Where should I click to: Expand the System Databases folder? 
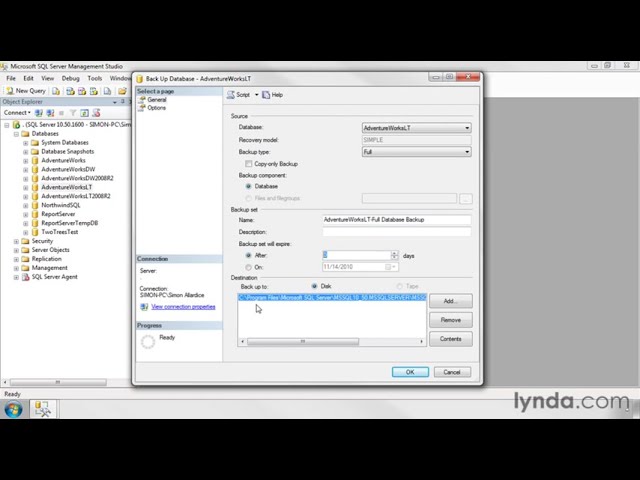pyautogui.click(x=26, y=143)
